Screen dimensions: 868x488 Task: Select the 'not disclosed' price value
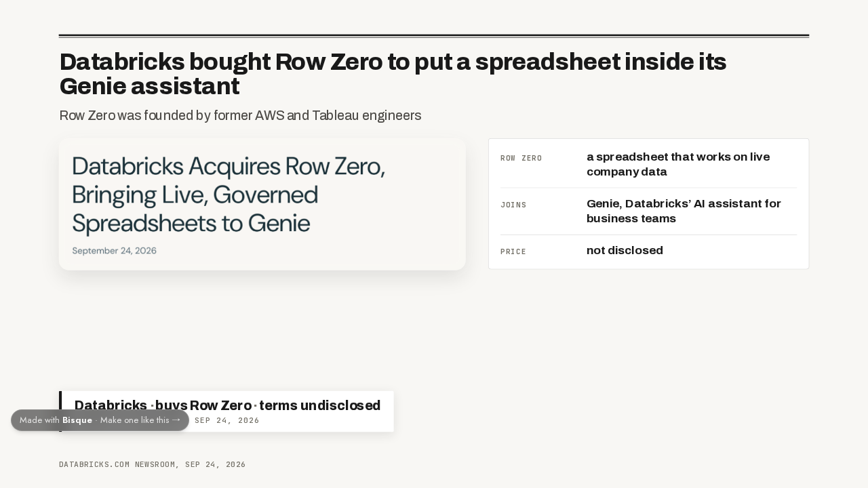625,251
